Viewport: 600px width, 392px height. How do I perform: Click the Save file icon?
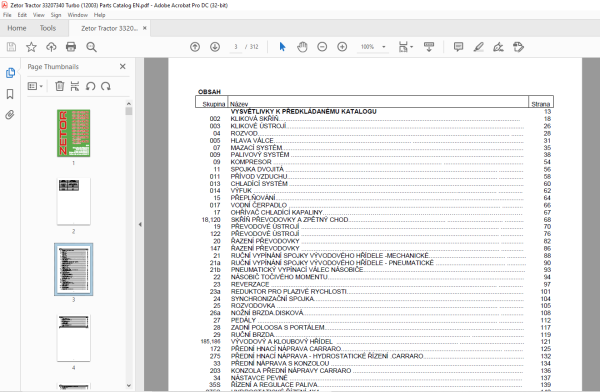coord(11,47)
